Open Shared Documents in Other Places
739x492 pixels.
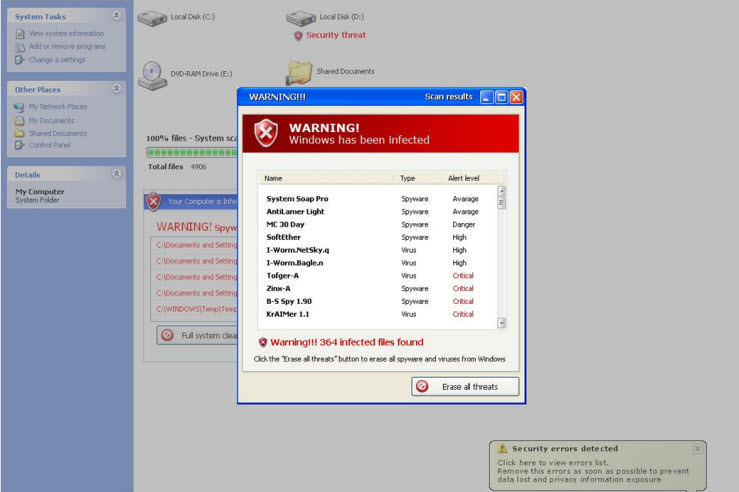click(58, 133)
